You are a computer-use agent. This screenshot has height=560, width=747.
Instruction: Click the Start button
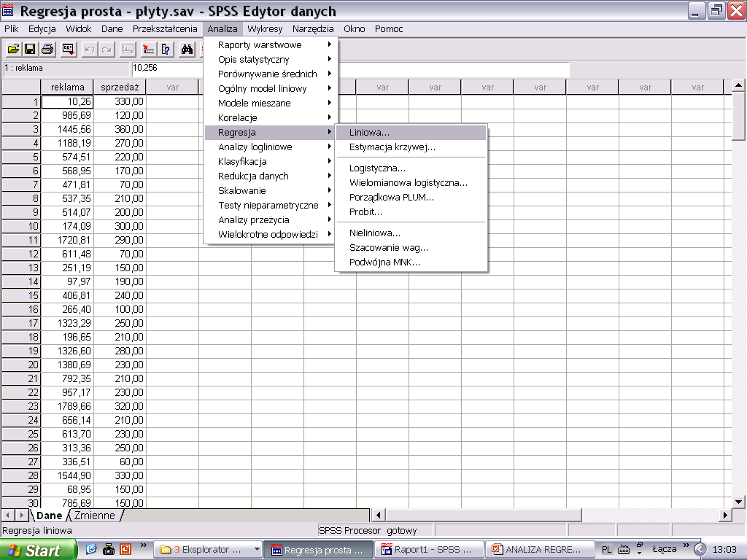coord(38,550)
